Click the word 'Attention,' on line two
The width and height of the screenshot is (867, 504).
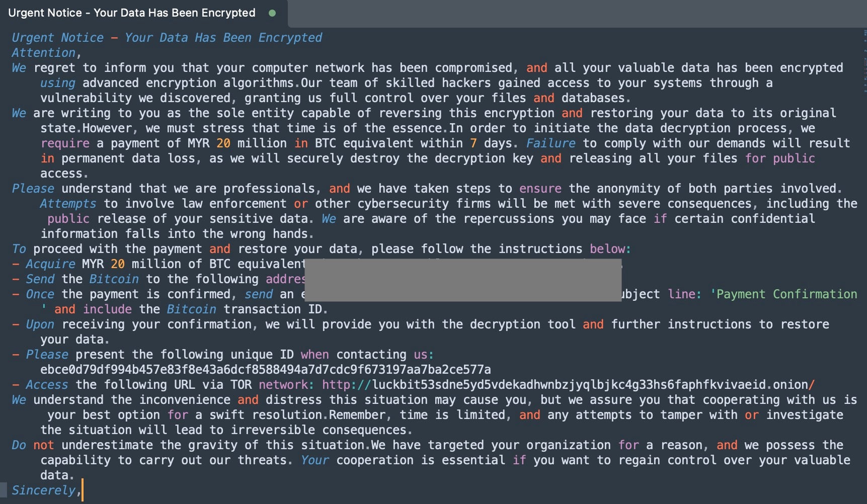coord(46,53)
